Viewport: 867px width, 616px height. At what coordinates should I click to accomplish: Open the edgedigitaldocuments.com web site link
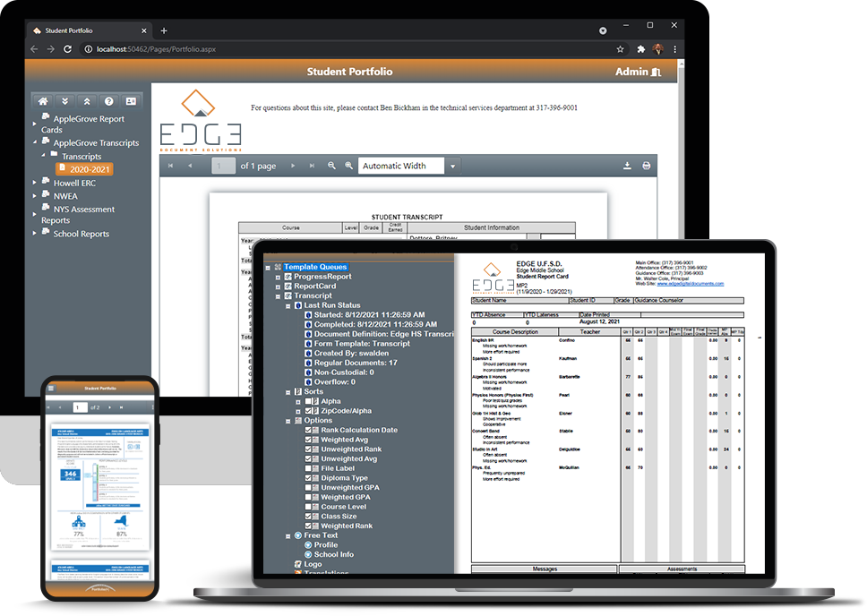tap(690, 284)
